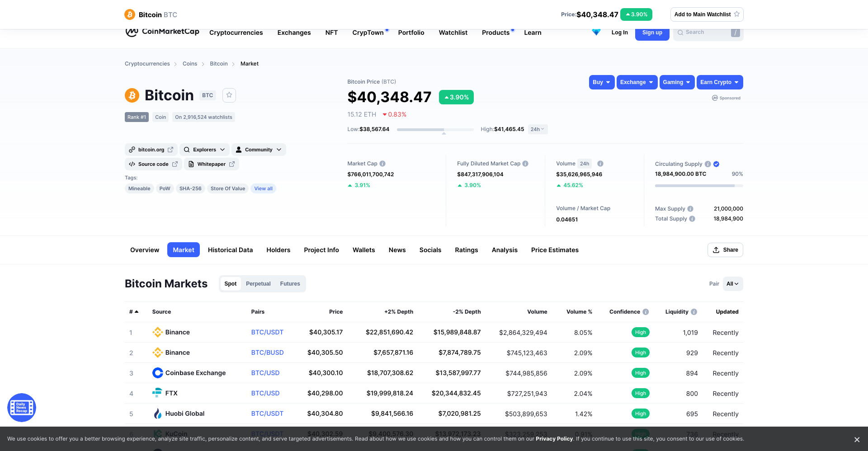
Task: Open the Pair All filter dropdown
Action: tap(733, 284)
